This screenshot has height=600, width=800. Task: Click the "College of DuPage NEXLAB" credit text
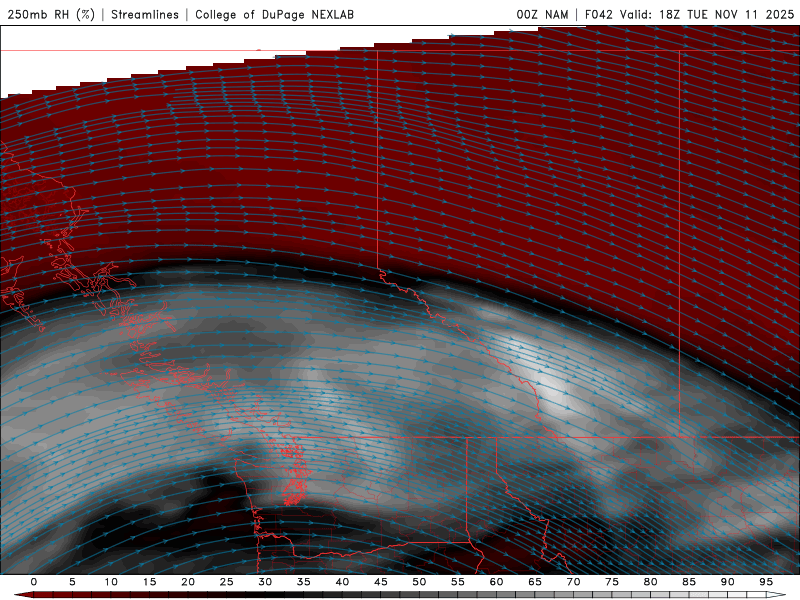point(274,14)
